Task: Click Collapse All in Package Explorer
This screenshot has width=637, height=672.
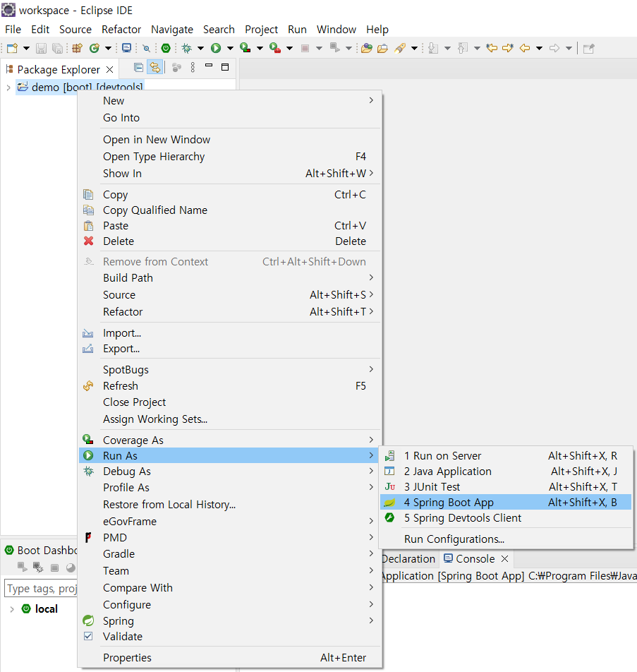Action: pos(138,67)
